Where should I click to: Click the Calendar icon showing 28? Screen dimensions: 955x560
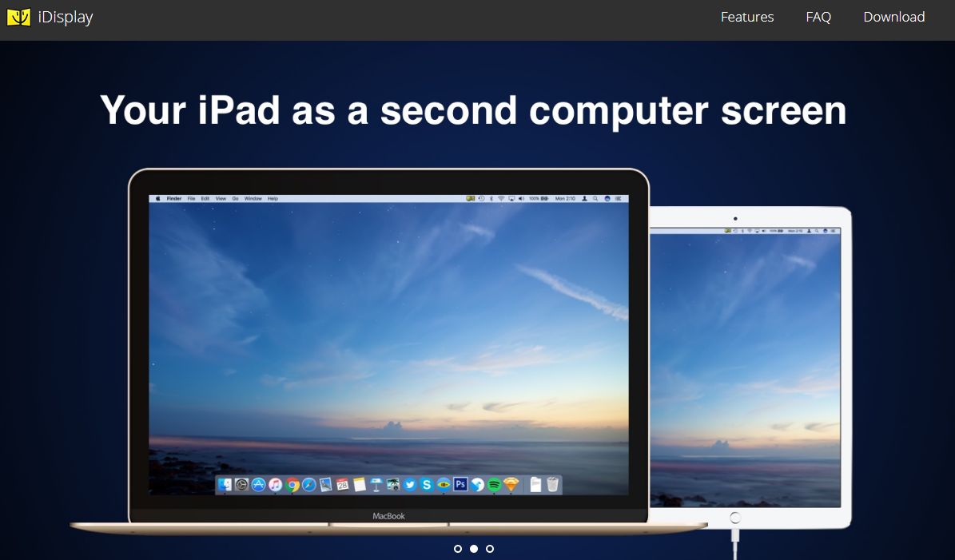(342, 485)
